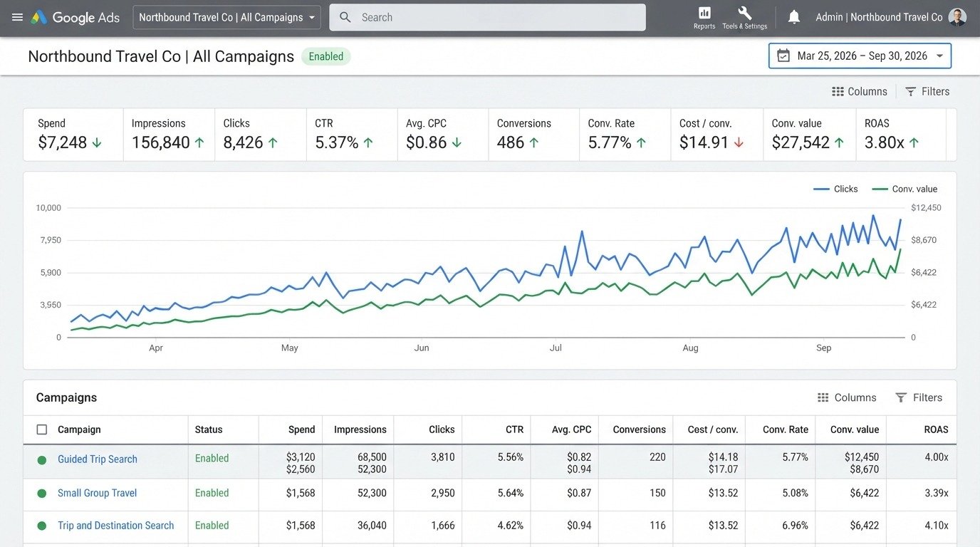Select the ROAS metric card
Image resolution: width=980 pixels, height=547 pixels.
[901, 134]
